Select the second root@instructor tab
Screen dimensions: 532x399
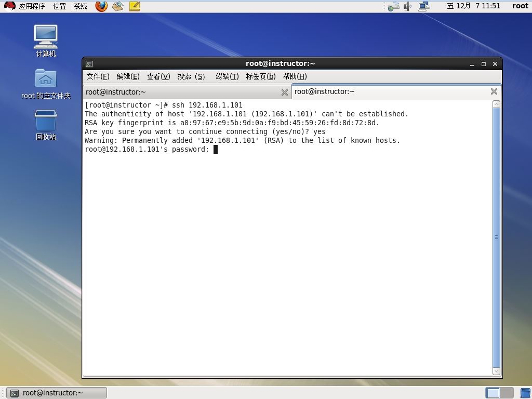tap(396, 91)
